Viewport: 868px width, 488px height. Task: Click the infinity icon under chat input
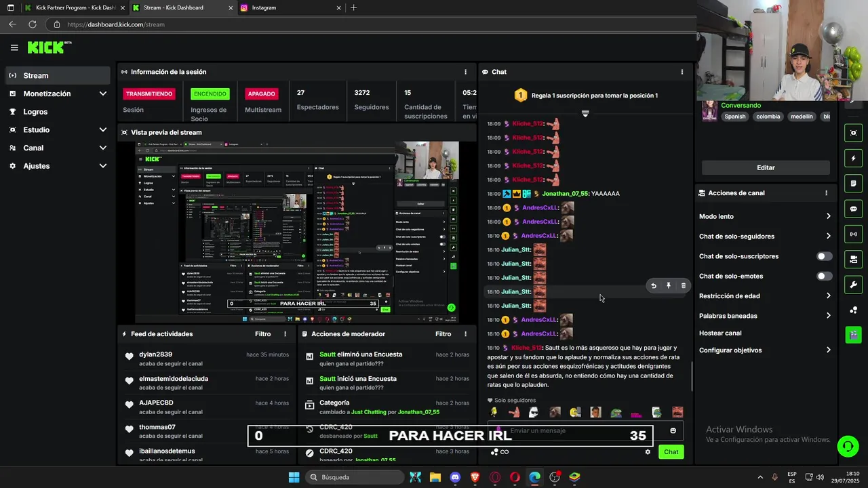tap(505, 452)
